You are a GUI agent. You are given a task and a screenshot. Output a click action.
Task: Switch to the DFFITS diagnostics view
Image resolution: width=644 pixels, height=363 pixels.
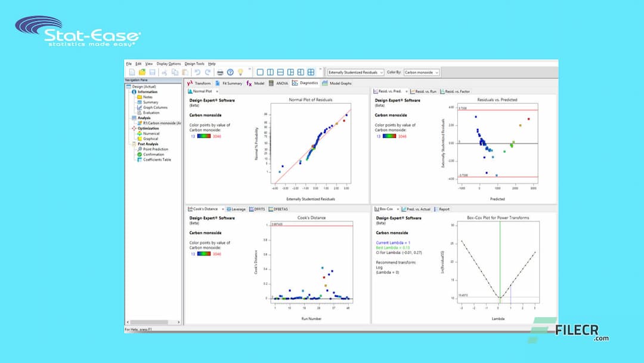tap(256, 208)
